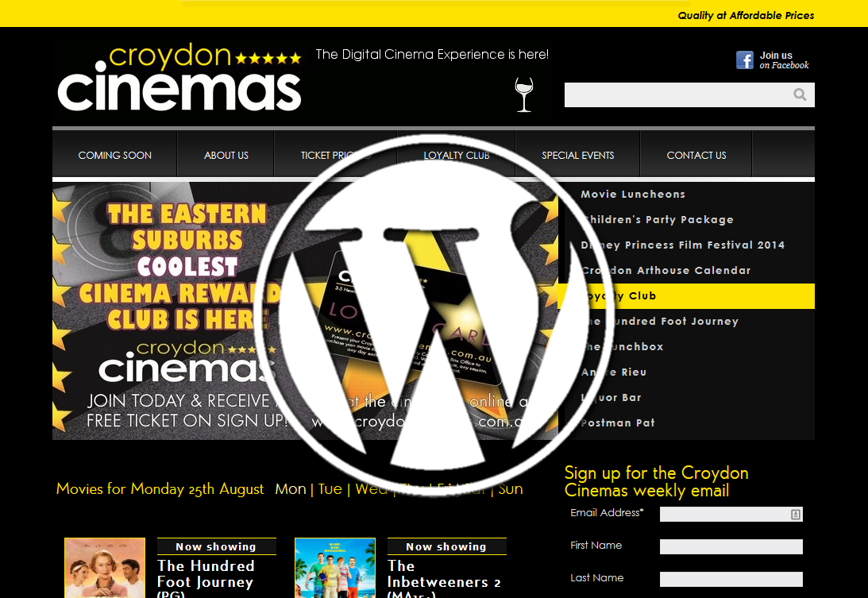Click the wine glass icon

pos(523,95)
